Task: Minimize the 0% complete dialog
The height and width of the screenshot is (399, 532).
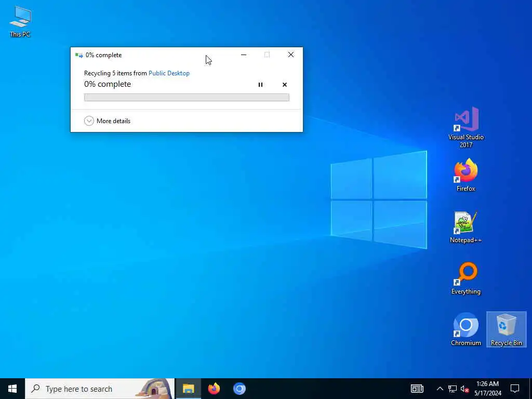Action: click(244, 55)
